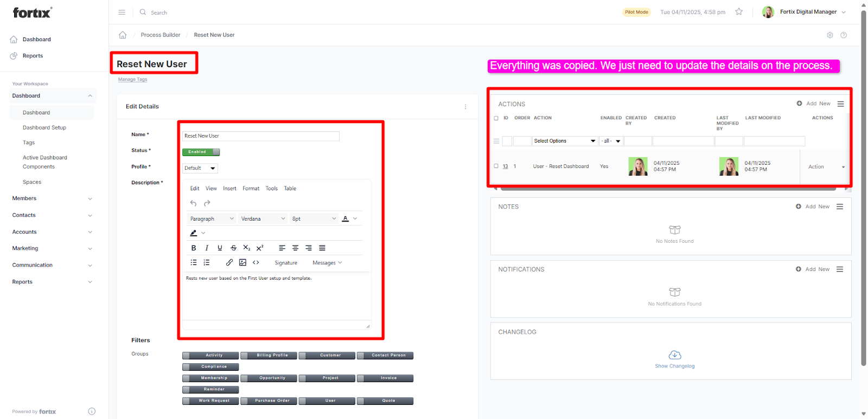
Task: Open the Profile Default dropdown
Action: [200, 168]
